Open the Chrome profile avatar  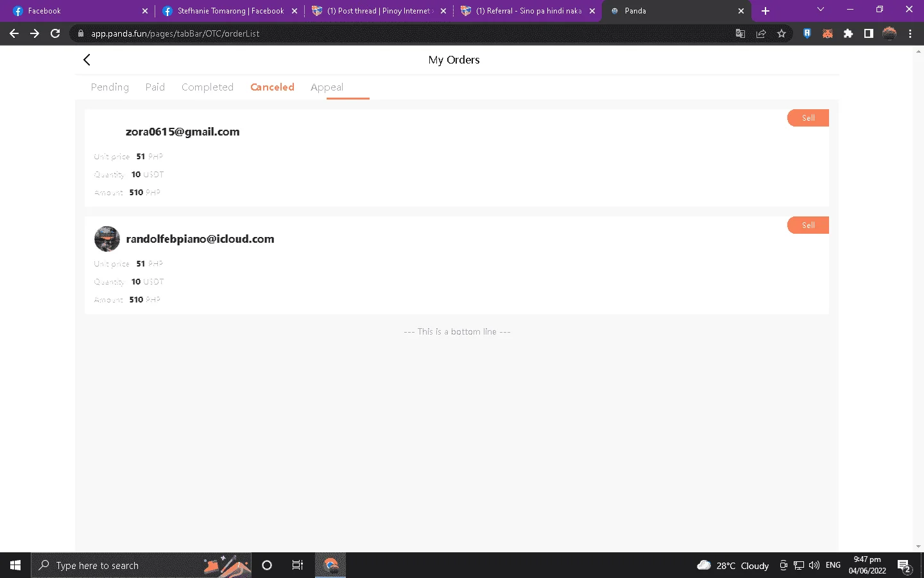click(889, 33)
